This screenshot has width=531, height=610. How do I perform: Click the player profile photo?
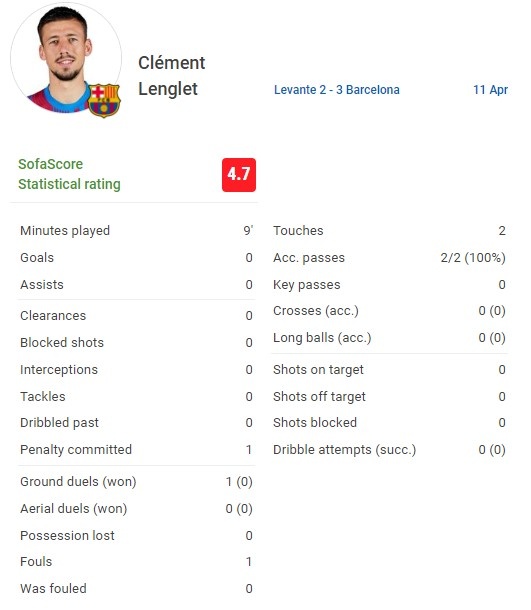pos(66,58)
